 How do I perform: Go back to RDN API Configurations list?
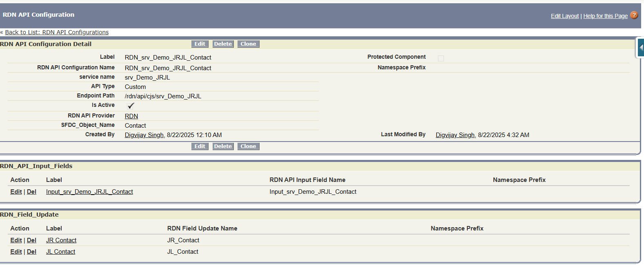[57, 32]
